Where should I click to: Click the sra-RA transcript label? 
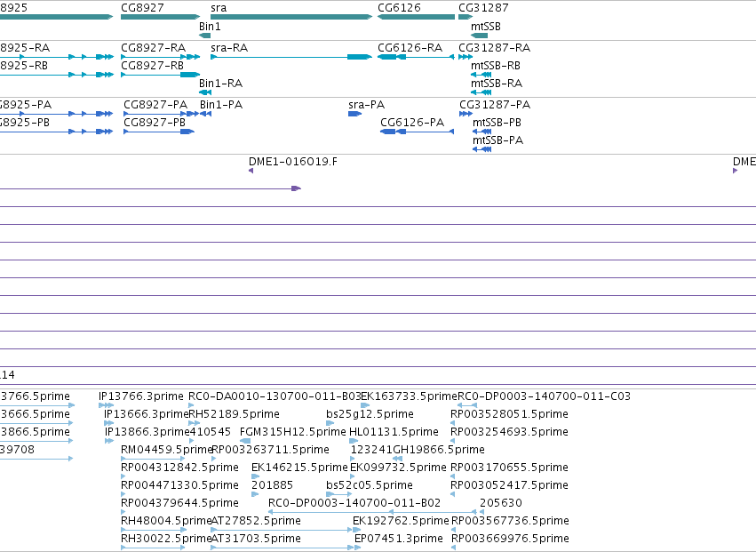(x=229, y=48)
